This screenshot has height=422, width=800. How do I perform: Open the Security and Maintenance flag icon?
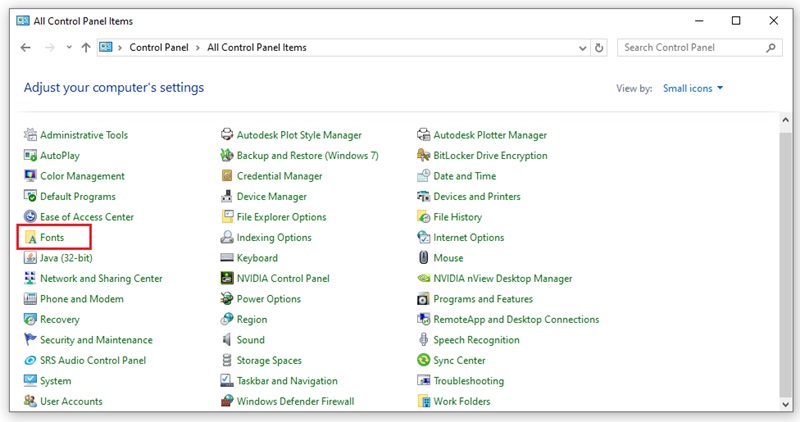coord(30,339)
